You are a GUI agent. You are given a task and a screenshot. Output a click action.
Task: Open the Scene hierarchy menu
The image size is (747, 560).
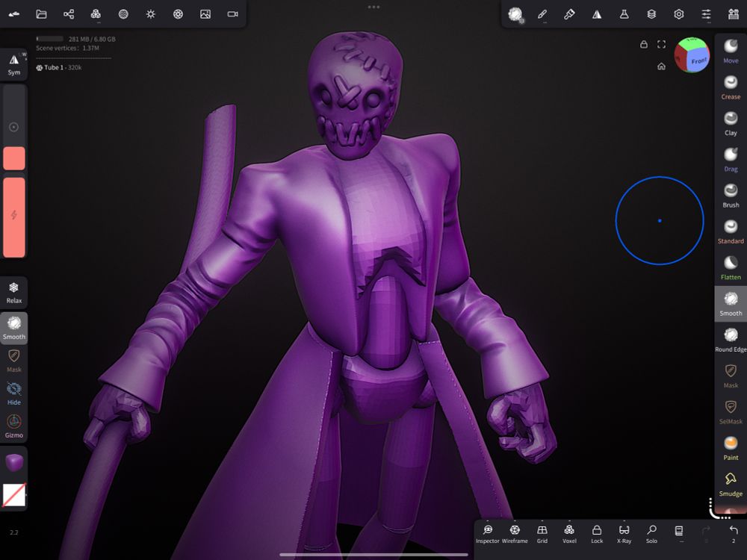point(69,14)
